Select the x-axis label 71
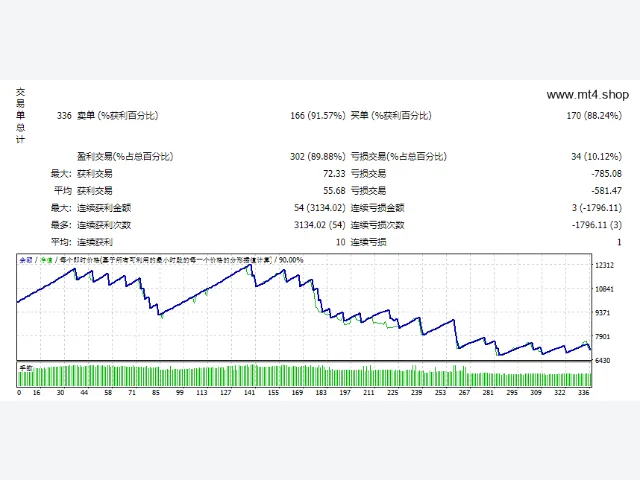 tap(132, 393)
